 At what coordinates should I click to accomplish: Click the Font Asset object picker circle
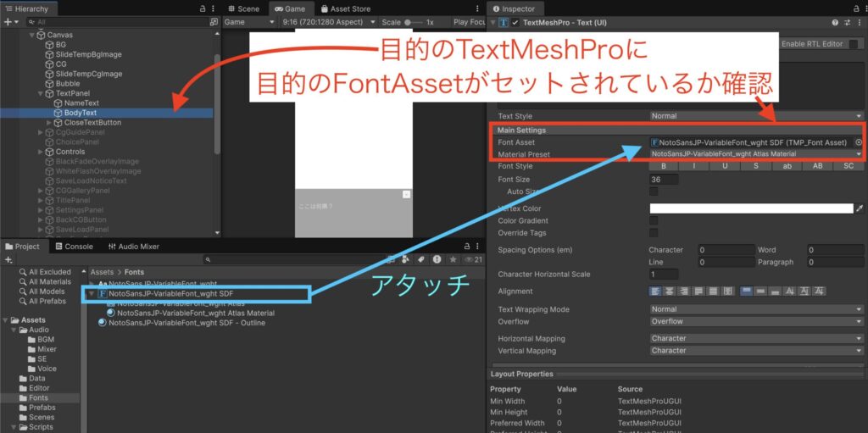pos(859,142)
